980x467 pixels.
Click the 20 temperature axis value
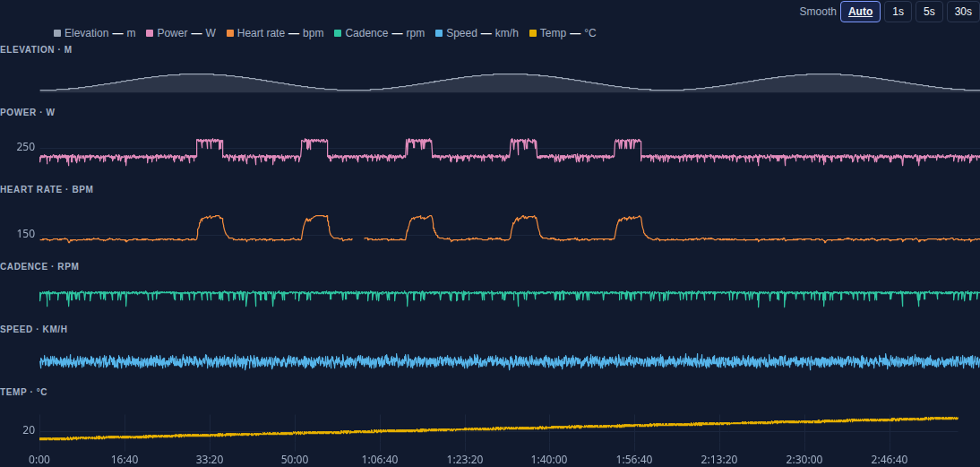point(29,430)
